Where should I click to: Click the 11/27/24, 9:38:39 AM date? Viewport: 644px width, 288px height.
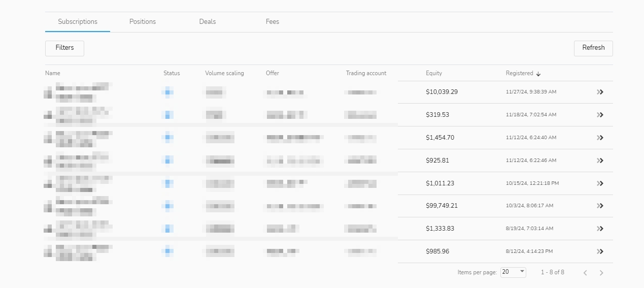pos(531,92)
